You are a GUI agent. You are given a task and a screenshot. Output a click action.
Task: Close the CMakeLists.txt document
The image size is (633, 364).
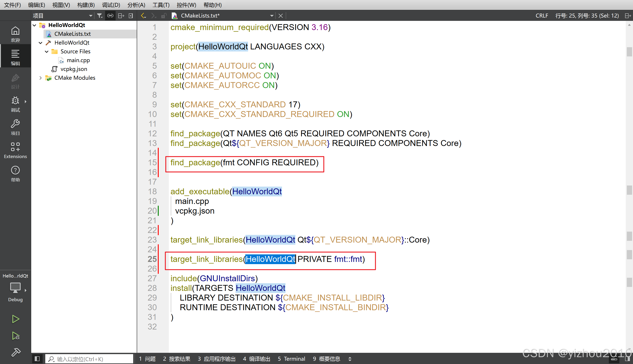coord(281,16)
